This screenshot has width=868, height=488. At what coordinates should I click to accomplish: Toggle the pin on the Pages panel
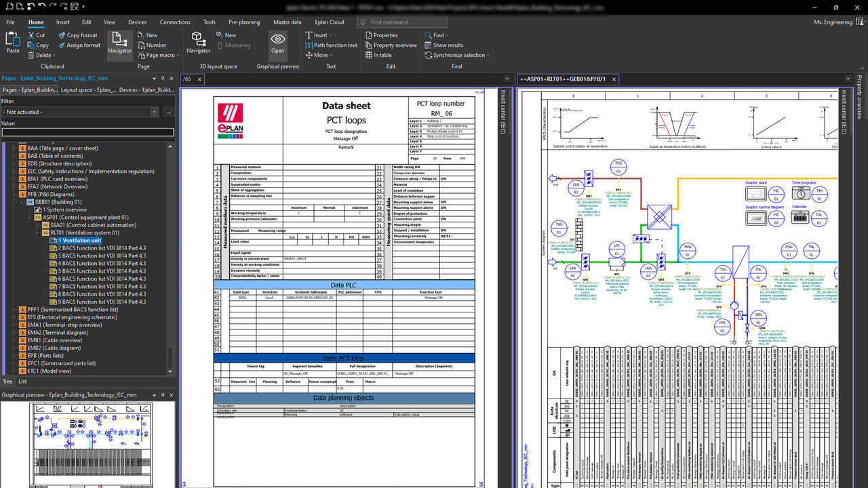click(163, 79)
